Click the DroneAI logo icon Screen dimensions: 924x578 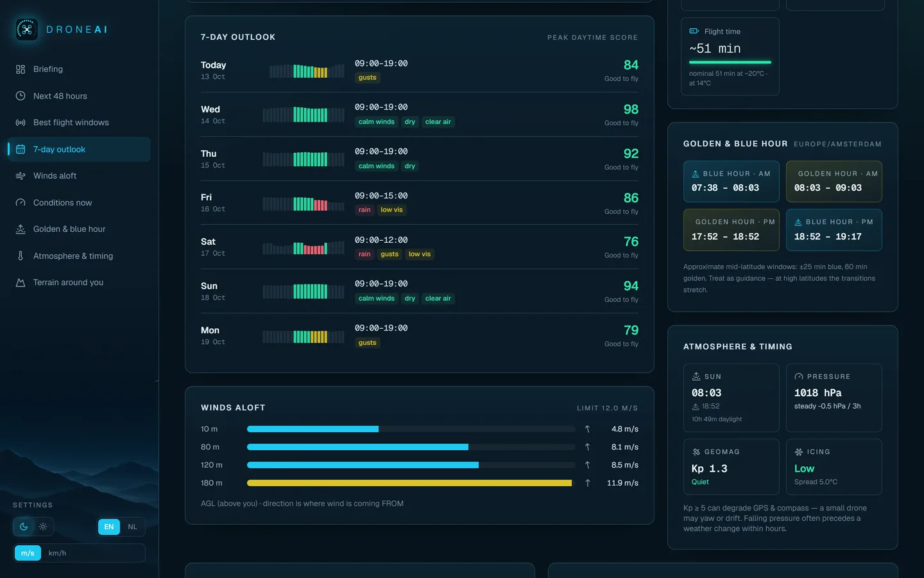pyautogui.click(x=26, y=30)
